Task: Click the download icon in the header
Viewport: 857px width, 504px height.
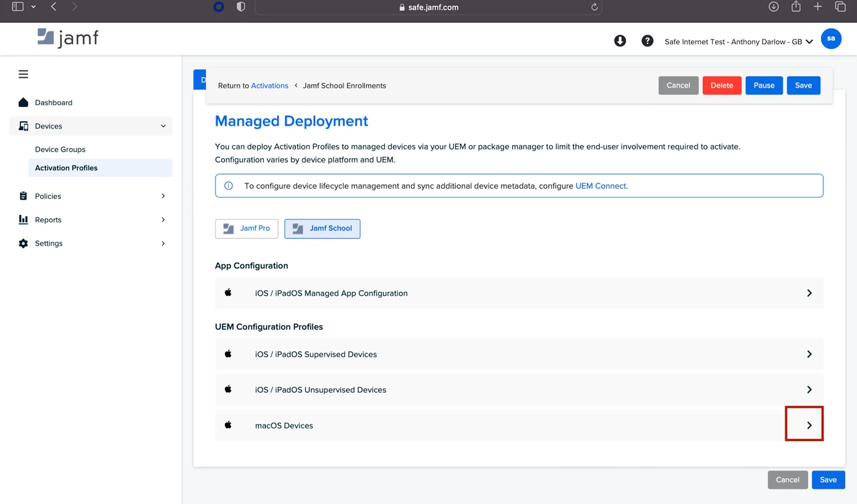Action: [x=620, y=41]
